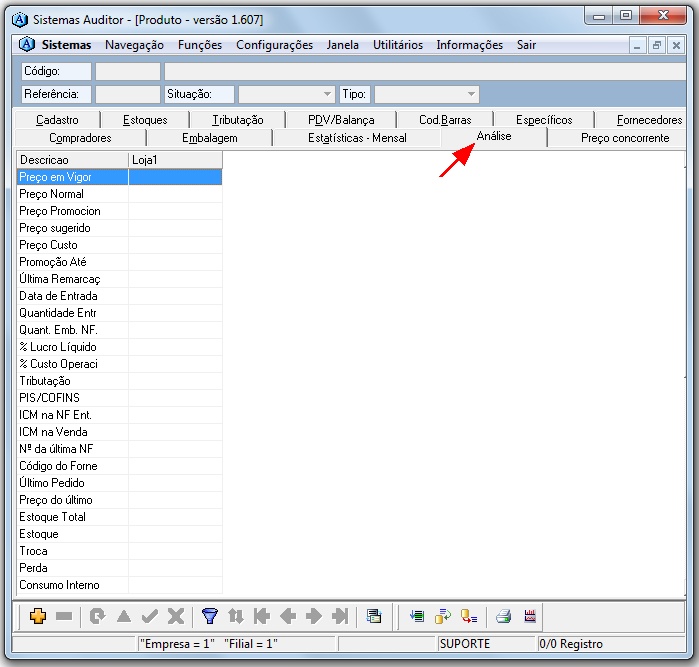Click the blue funnel filter icon
Viewport: 699px width, 667px height.
[210, 616]
